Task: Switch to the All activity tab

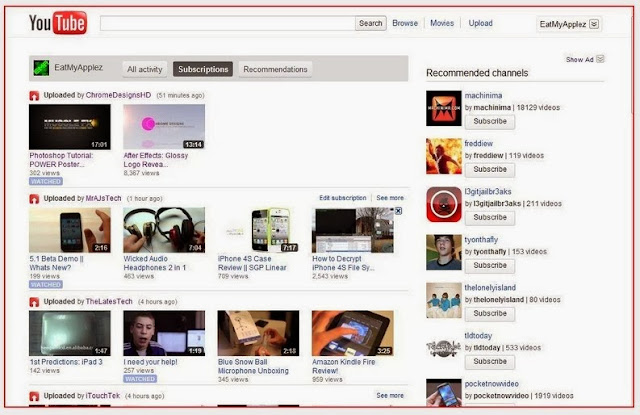Action: click(x=144, y=69)
